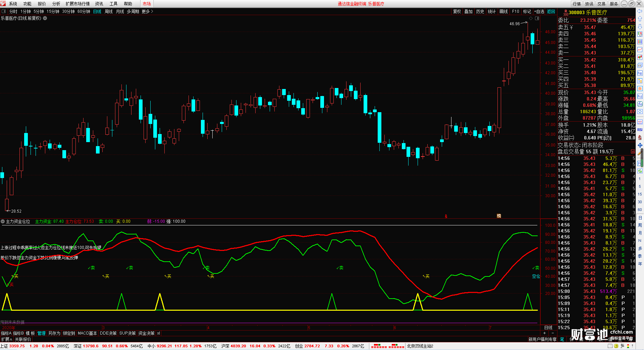Image resolution: width=644 pixels, height=350 pixels.
Task: Click the green refresh sidebar icon
Action: [640, 171]
